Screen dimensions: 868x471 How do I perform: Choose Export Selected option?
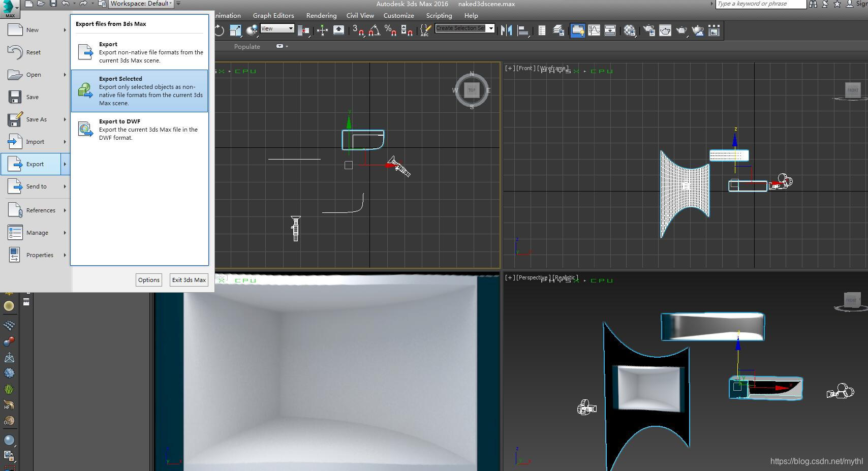coord(139,91)
